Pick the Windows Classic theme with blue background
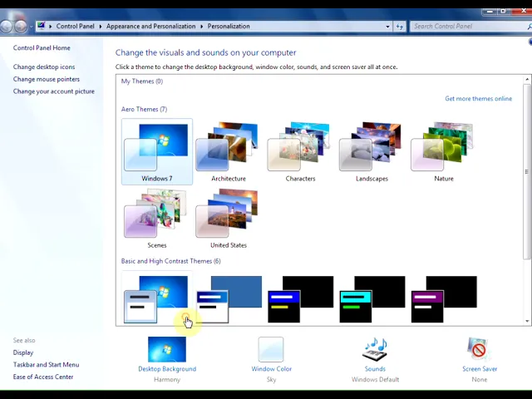The width and height of the screenshot is (532, 399). 229,299
